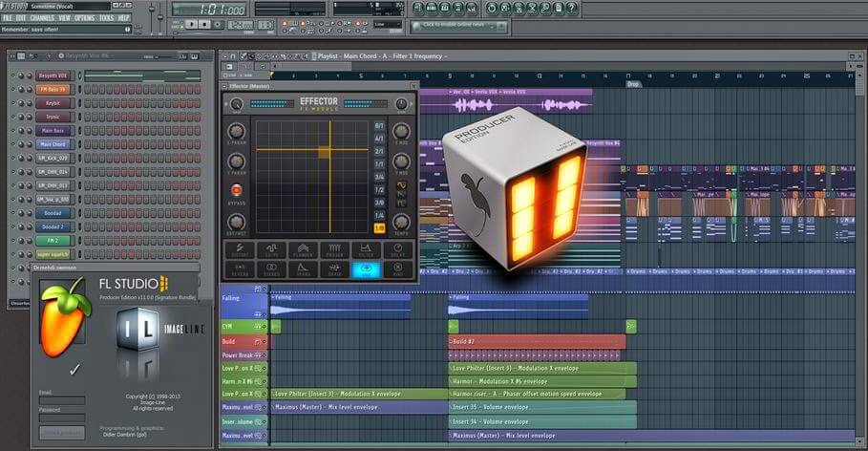The image size is (868, 451).
Task: Click the Stop button in the transport panel
Action: coord(204,25)
